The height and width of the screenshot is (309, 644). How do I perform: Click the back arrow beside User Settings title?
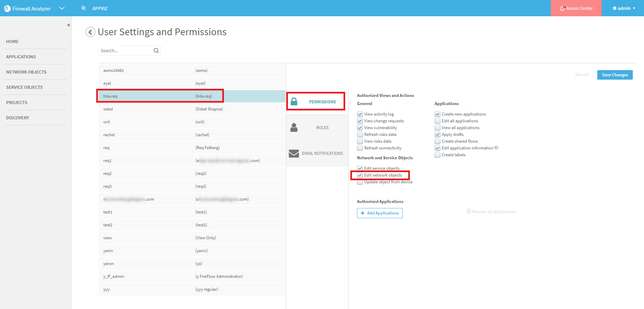(90, 32)
